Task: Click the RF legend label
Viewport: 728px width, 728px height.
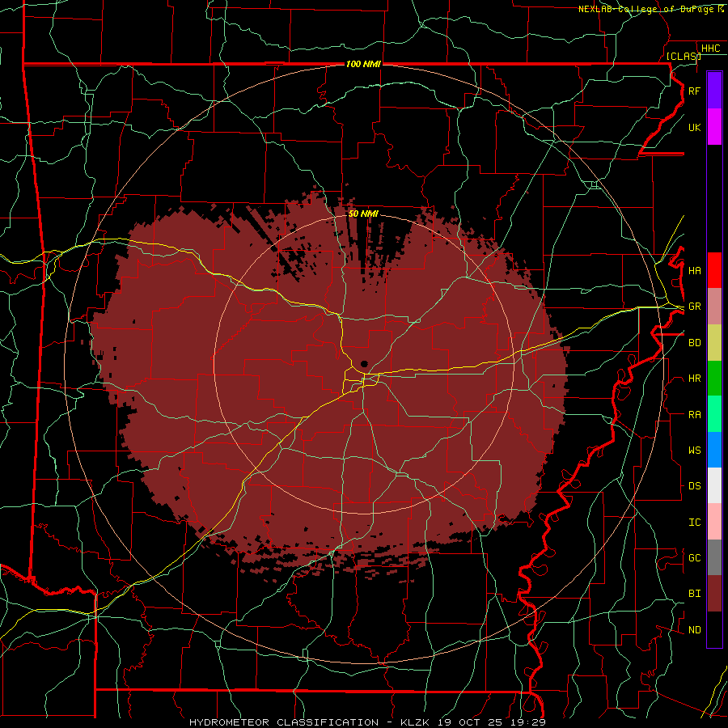Action: (694, 91)
